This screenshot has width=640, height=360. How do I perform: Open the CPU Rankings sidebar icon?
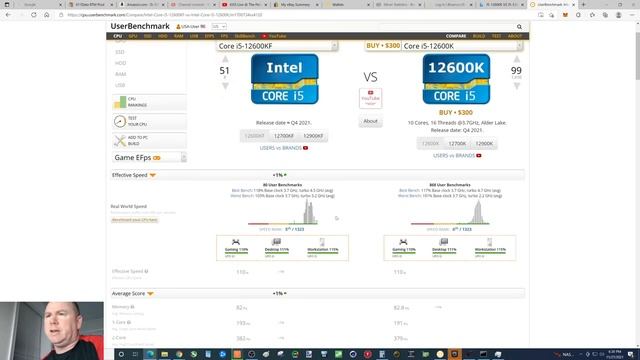pyautogui.click(x=120, y=102)
